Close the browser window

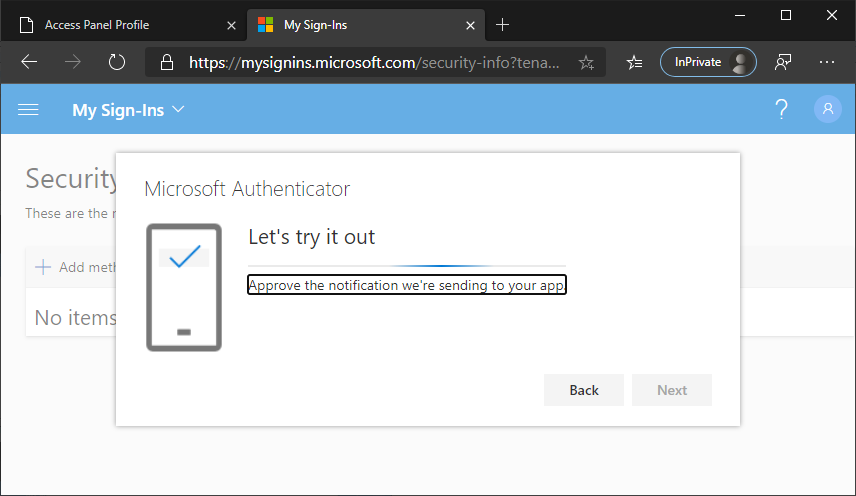(831, 15)
